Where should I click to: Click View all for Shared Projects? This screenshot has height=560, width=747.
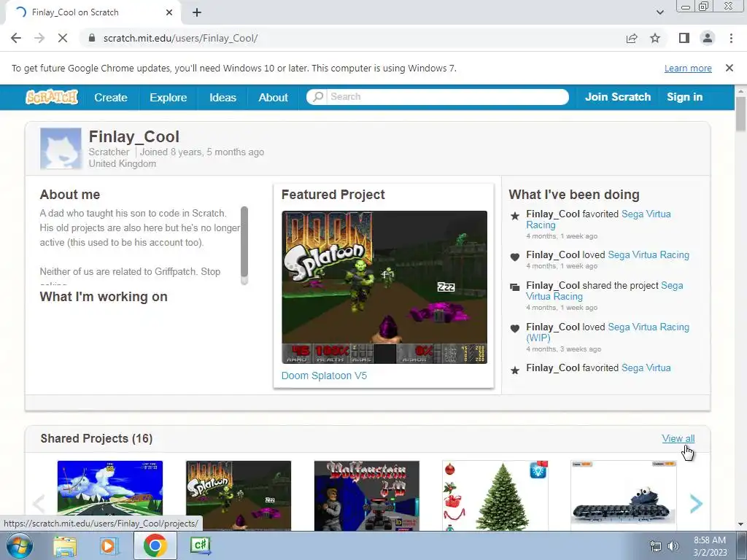coord(678,438)
